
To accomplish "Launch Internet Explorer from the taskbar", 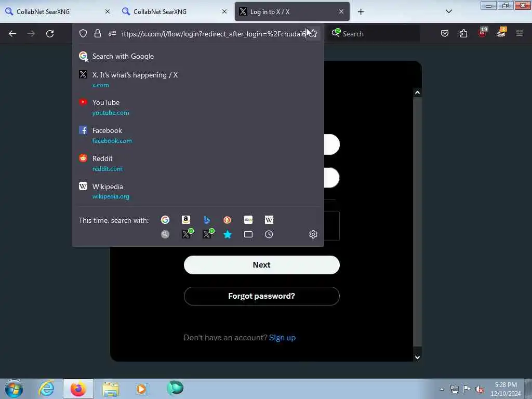I will 46,389.
